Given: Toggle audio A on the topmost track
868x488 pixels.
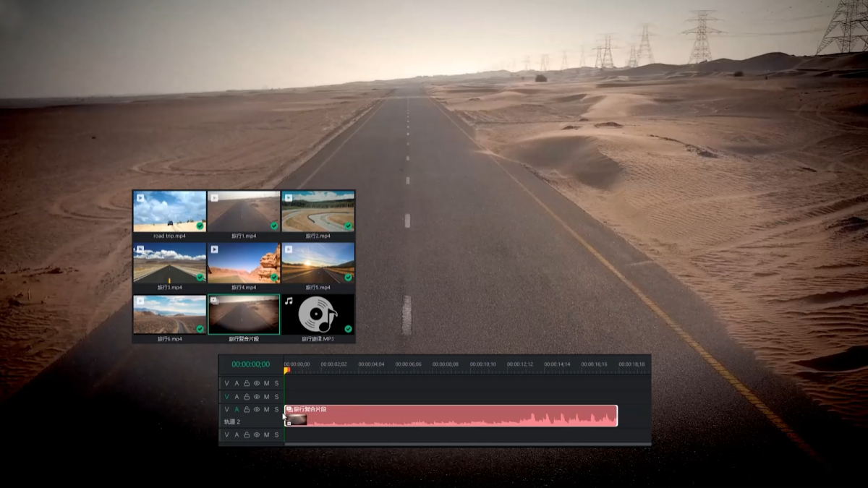Looking at the screenshot, I should [x=237, y=383].
